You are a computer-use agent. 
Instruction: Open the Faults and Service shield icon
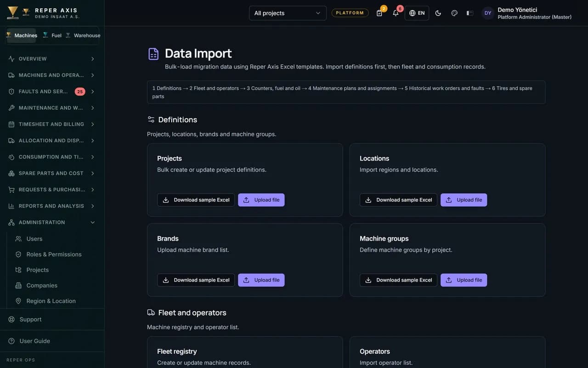click(11, 92)
